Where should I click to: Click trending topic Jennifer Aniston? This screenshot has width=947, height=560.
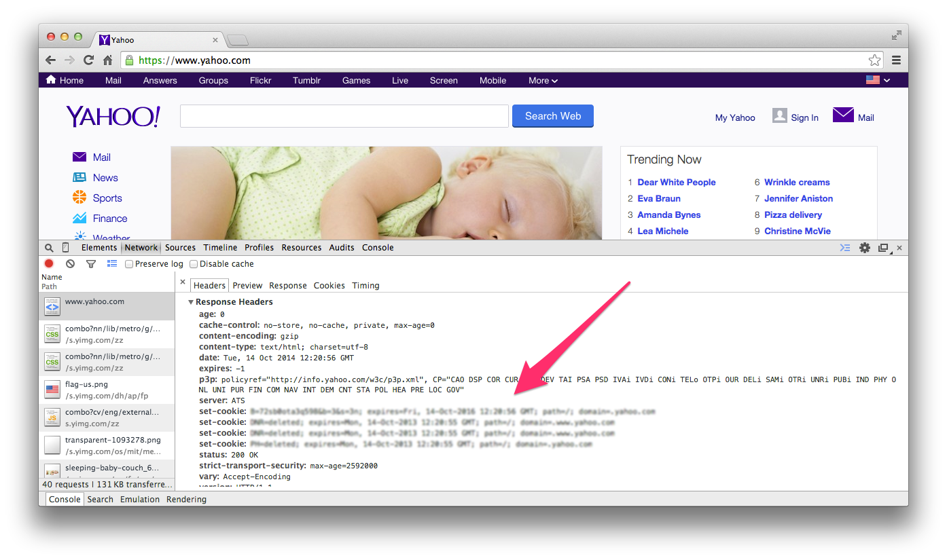(x=798, y=198)
